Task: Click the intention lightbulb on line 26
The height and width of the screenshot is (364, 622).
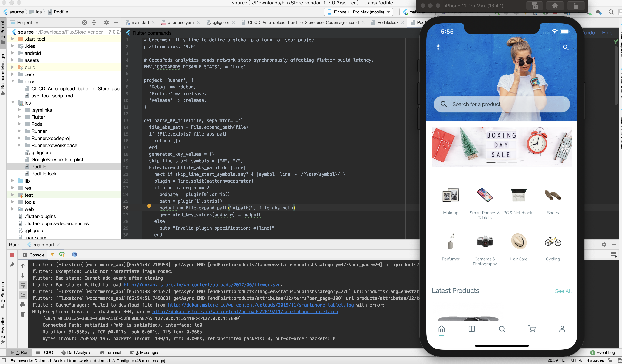Action: click(149, 207)
